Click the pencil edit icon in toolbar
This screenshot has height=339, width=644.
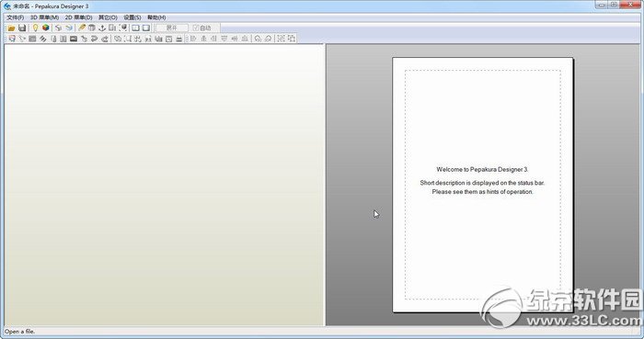pyautogui.click(x=82, y=28)
